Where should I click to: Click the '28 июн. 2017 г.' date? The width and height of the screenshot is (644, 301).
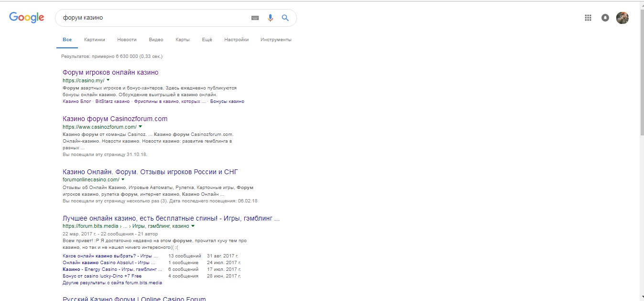pyautogui.click(x=224, y=276)
